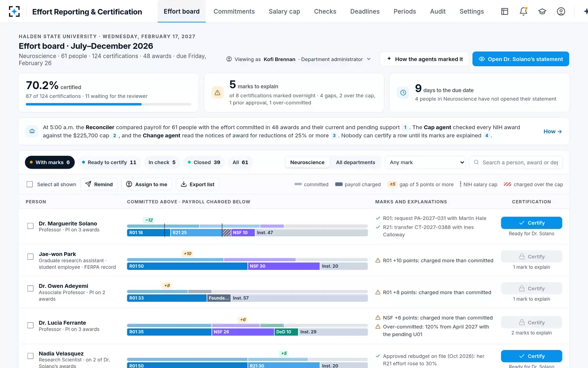Select Dr. Lucia Ferrante's row checkbox
The width and height of the screenshot is (588, 368).
click(x=30, y=325)
